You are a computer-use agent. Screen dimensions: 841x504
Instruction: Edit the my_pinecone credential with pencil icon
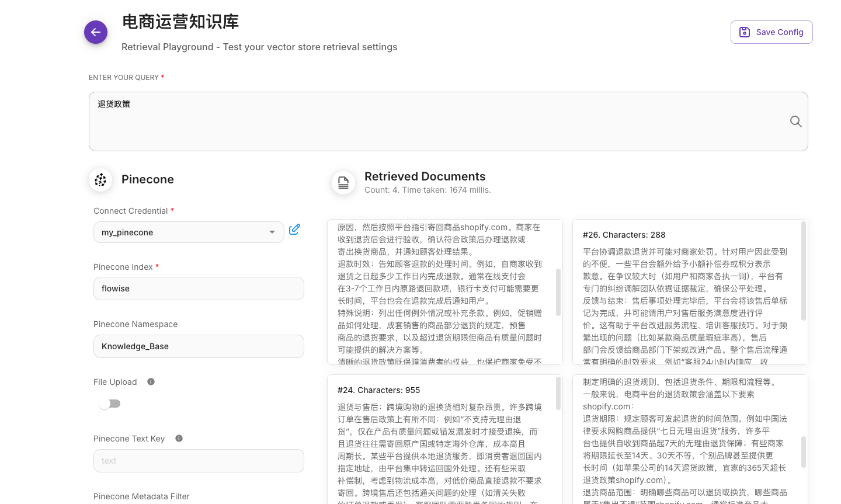pyautogui.click(x=294, y=230)
